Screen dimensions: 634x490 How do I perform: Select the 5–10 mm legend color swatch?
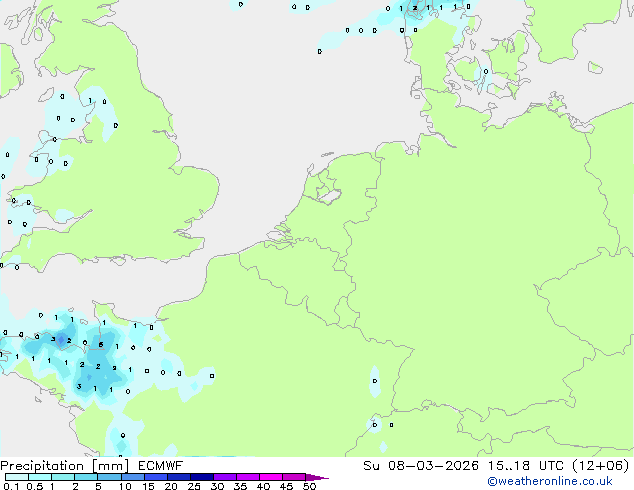point(109,477)
